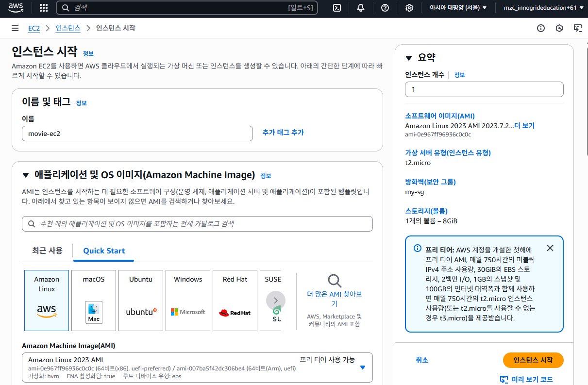Click the magnifier icon to browse more AMIs
Viewport: 588px width, 385px height.
335,281
